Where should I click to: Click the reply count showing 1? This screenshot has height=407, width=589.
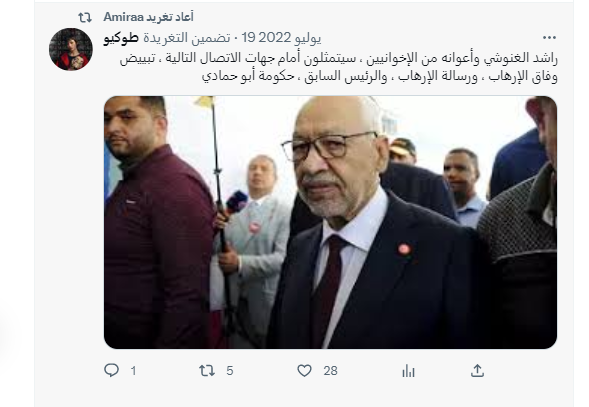(133, 371)
